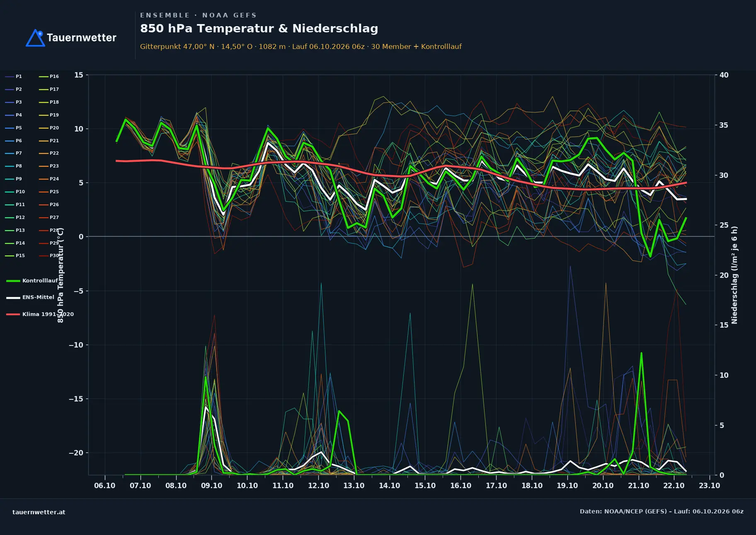The height and width of the screenshot is (535, 756).
Task: Click the ENS-Mittel legend entry
Action: 30,297
